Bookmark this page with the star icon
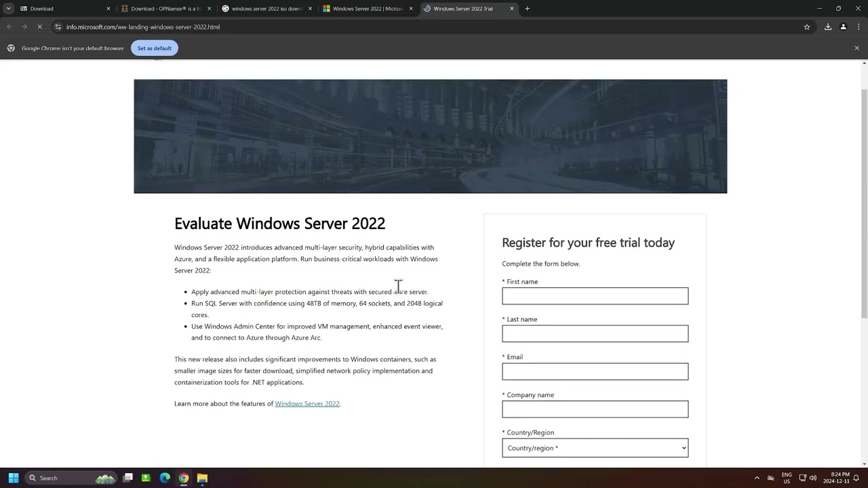 [x=807, y=27]
